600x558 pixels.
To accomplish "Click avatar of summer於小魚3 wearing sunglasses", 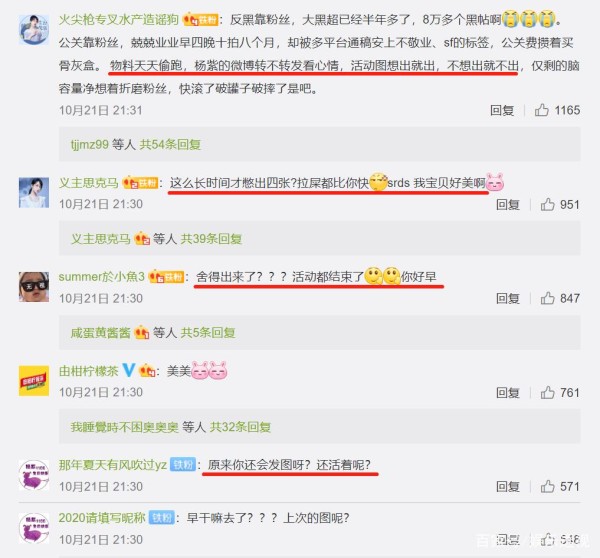I will tap(34, 287).
